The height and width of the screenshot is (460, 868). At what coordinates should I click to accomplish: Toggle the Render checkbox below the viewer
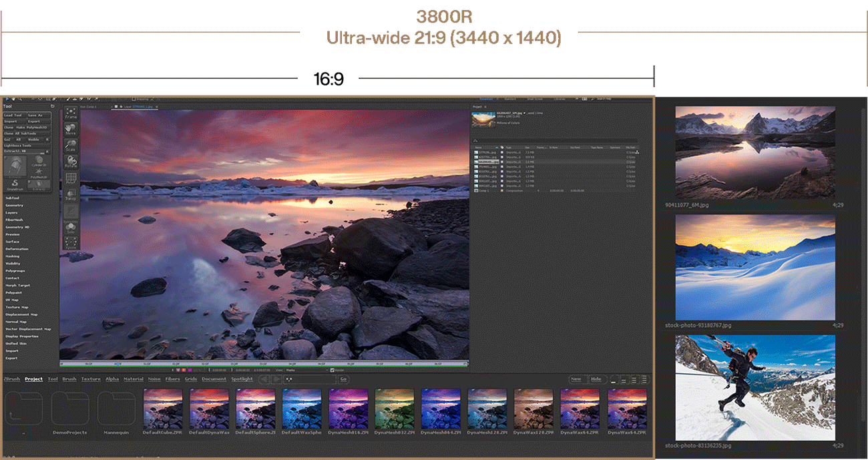pyautogui.click(x=333, y=369)
